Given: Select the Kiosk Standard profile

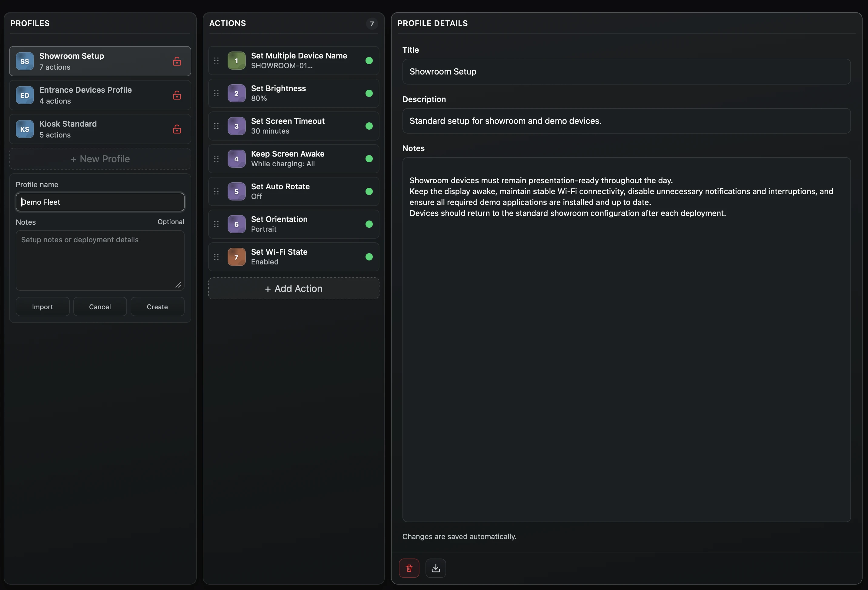Looking at the screenshot, I should tap(100, 129).
